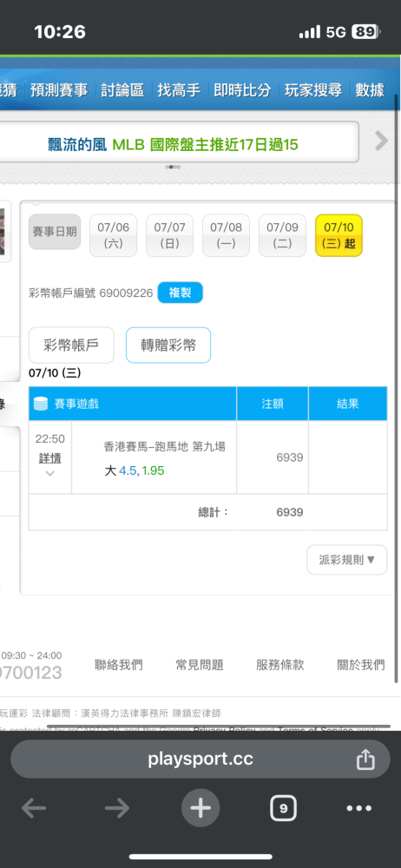The width and height of the screenshot is (401, 868).
Task: Open 彩幣帳戶 button
Action: [x=71, y=345]
